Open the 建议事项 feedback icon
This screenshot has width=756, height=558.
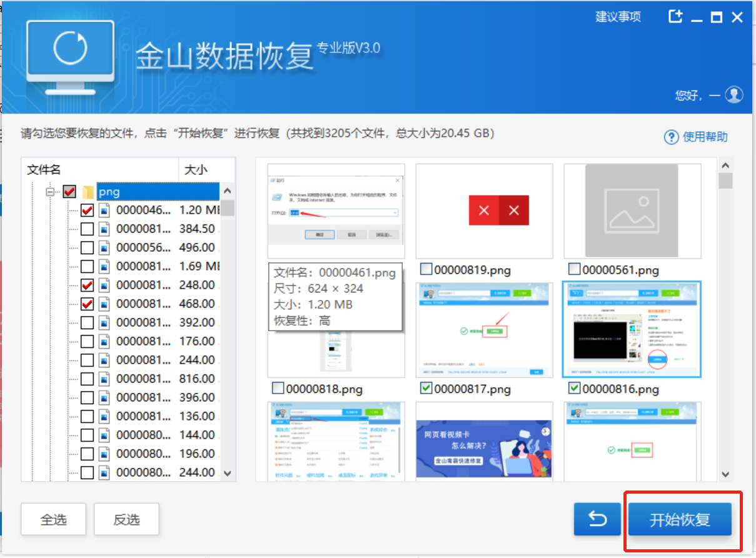tap(618, 17)
